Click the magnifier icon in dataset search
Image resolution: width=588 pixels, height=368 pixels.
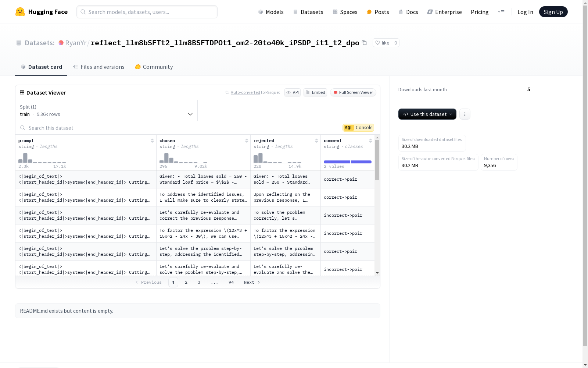click(x=23, y=128)
